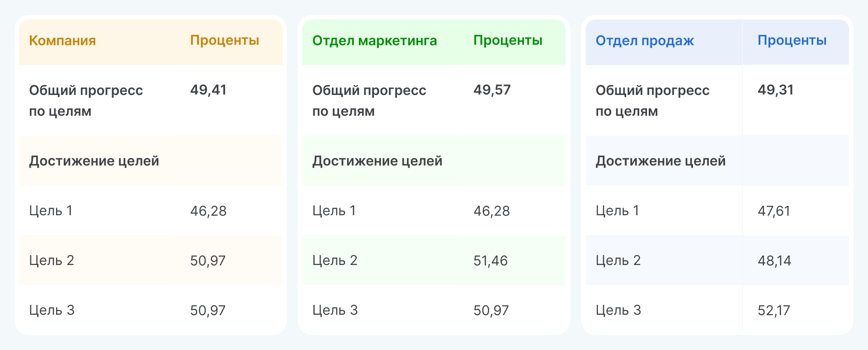Click Достижение целей in Отдел продаж table
Viewport: 868px width, 350px height.
[660, 161]
